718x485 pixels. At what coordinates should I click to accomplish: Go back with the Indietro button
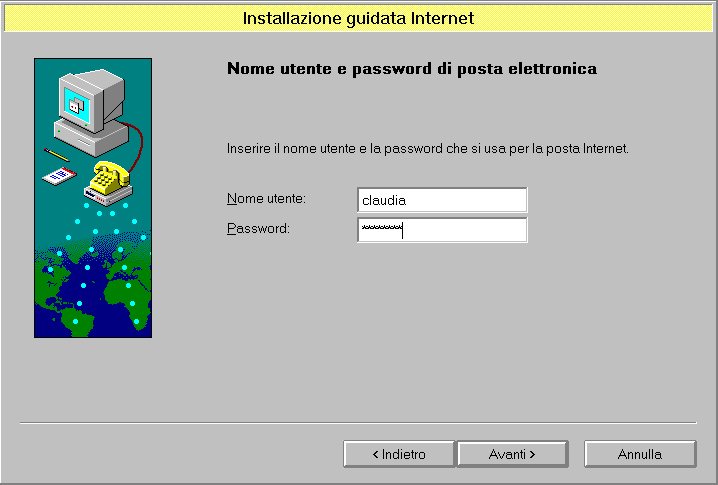click(x=399, y=454)
